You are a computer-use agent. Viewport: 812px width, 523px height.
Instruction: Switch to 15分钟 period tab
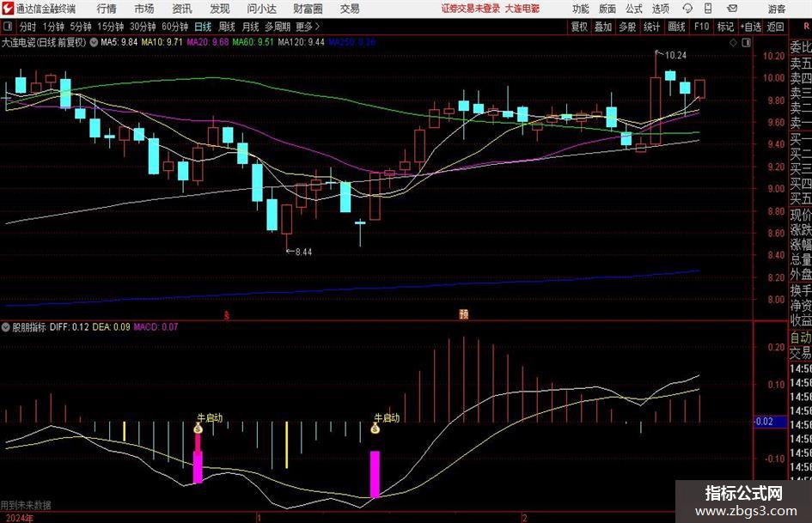(x=110, y=27)
